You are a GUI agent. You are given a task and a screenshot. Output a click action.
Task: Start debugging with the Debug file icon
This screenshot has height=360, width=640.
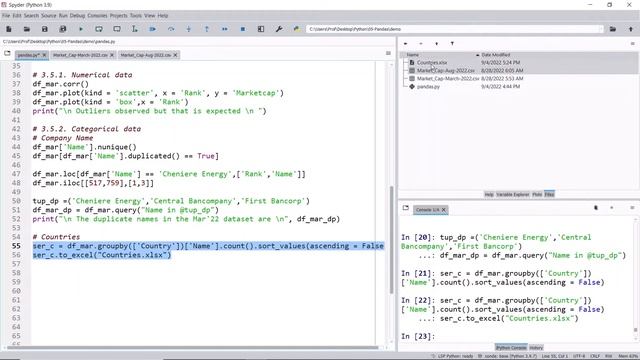[153, 29]
